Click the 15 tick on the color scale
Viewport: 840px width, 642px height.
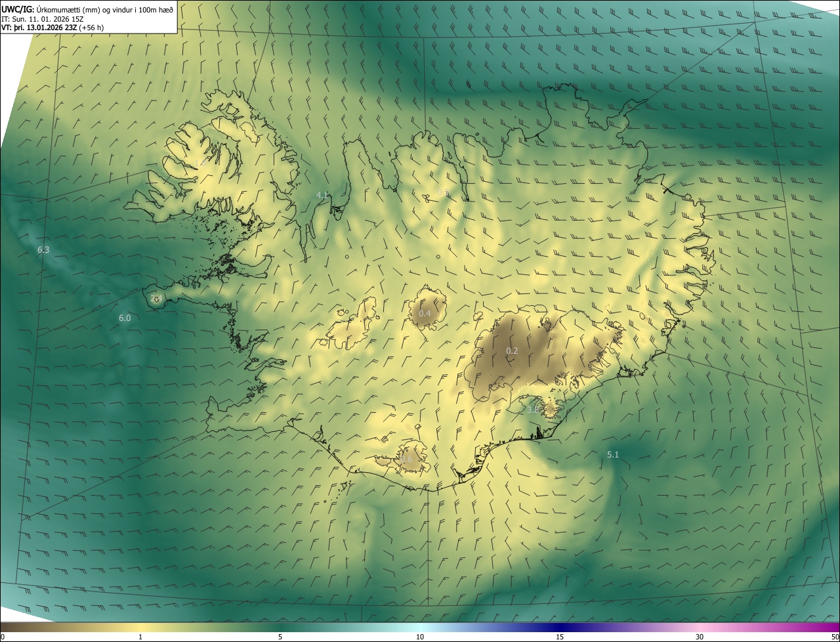(x=560, y=637)
